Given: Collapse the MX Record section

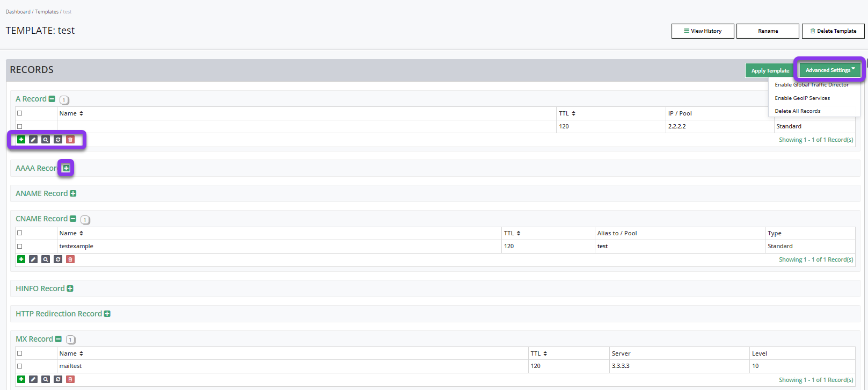Looking at the screenshot, I should [59, 339].
